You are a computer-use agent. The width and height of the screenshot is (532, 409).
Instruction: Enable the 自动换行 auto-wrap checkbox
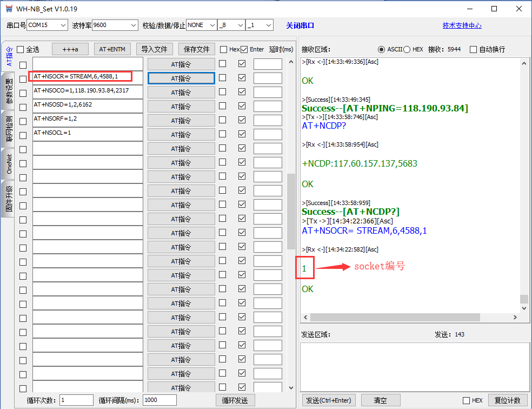click(473, 50)
